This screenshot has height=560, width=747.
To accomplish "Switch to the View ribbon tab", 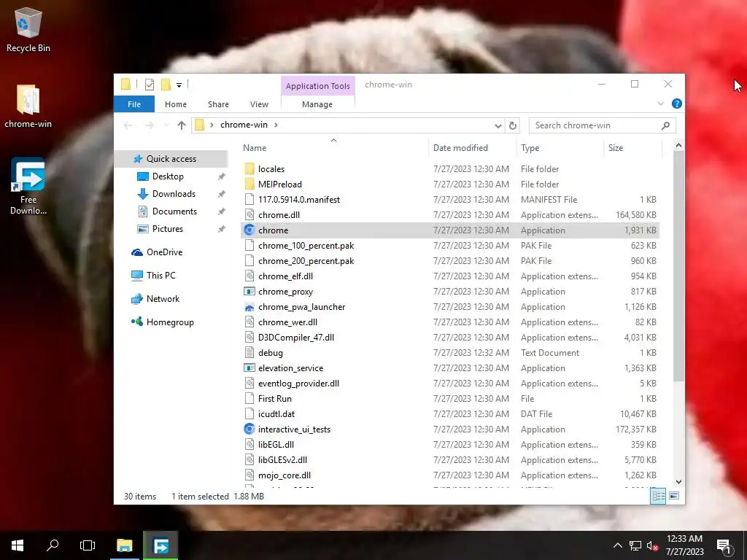I will [259, 104].
